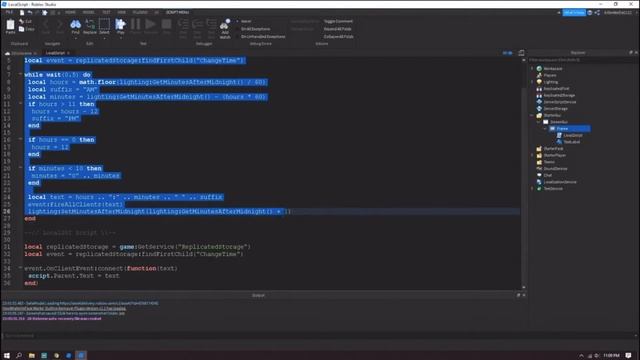Open Windows taskbar search
The width and height of the screenshot is (640, 360).
19,356
